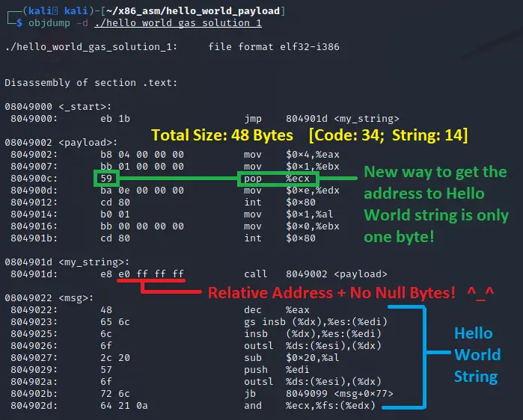Click the 'jmp 804901d <my_string>' instruction
The width and height of the screenshot is (523, 420).
[x=322, y=119]
